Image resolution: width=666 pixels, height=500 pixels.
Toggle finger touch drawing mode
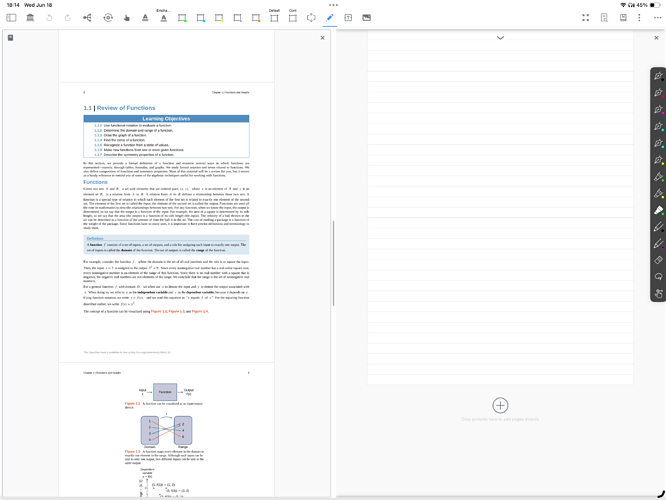tap(658, 294)
